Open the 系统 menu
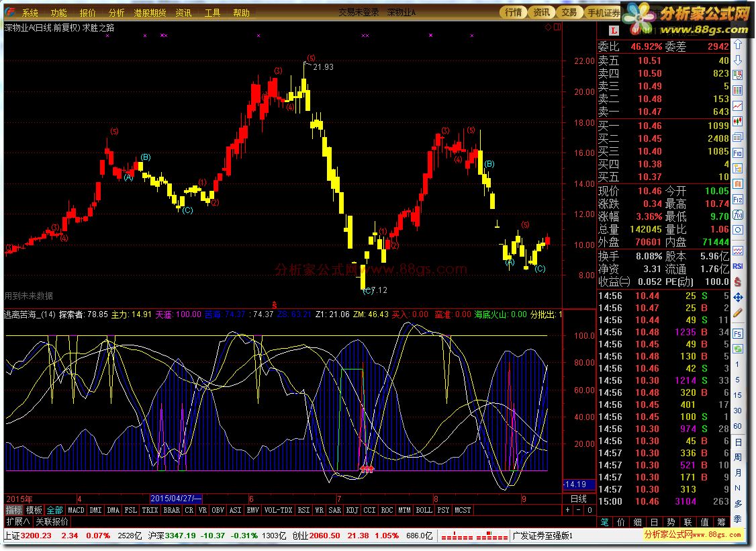Screen dimensions: 756x551 (30, 13)
